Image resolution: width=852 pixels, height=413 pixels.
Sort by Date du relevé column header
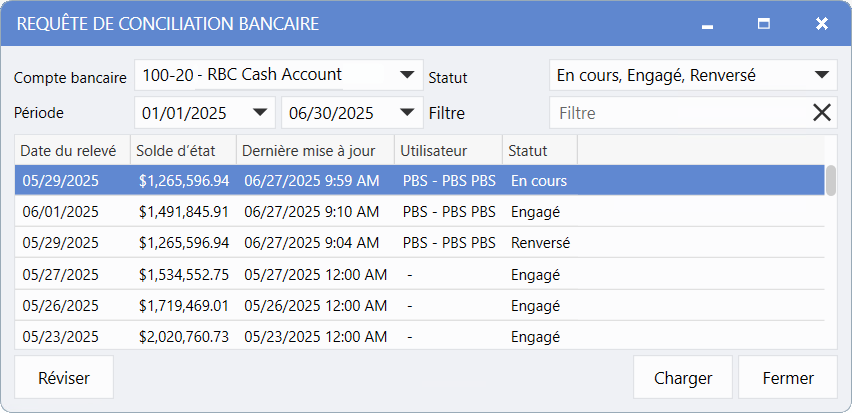(x=70, y=150)
